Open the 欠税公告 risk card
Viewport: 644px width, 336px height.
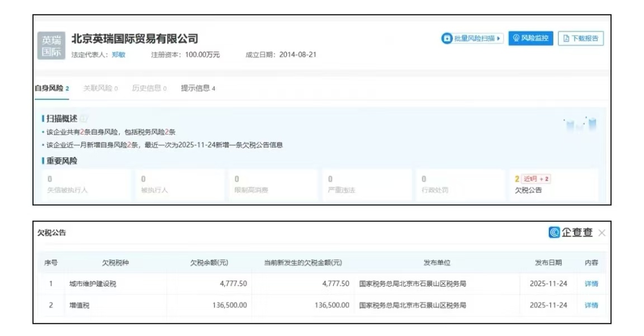(553, 185)
